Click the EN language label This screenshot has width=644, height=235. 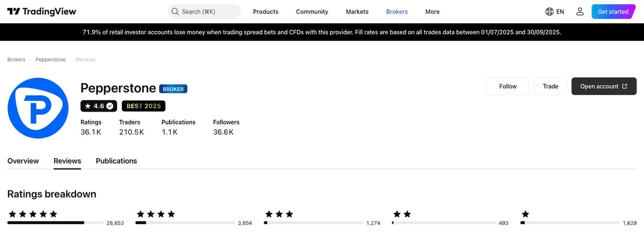coord(560,11)
